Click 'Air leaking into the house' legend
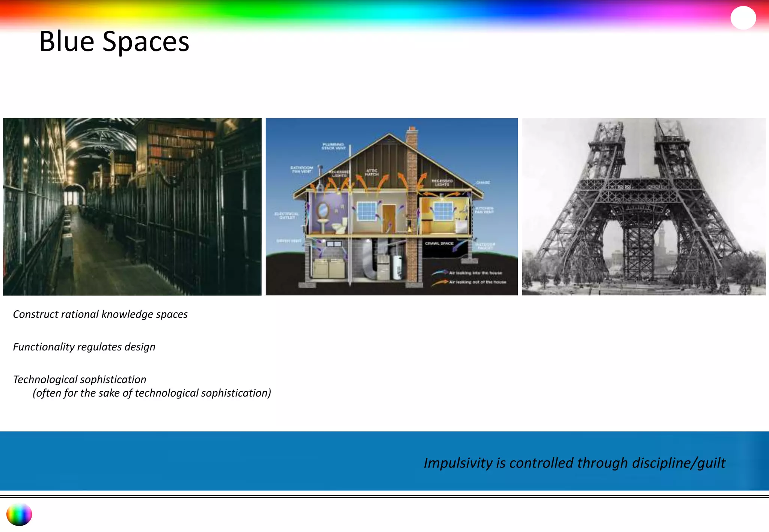Screen dimensions: 769x532 475,273
